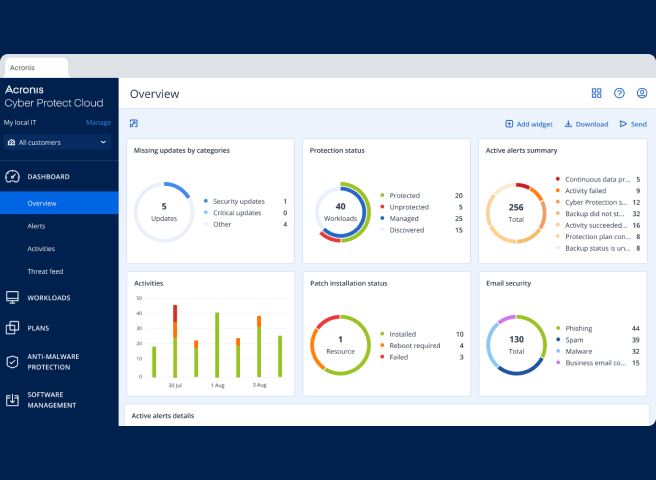This screenshot has height=480, width=656.
Task: Click the Managed legend entry
Action: tap(421, 218)
